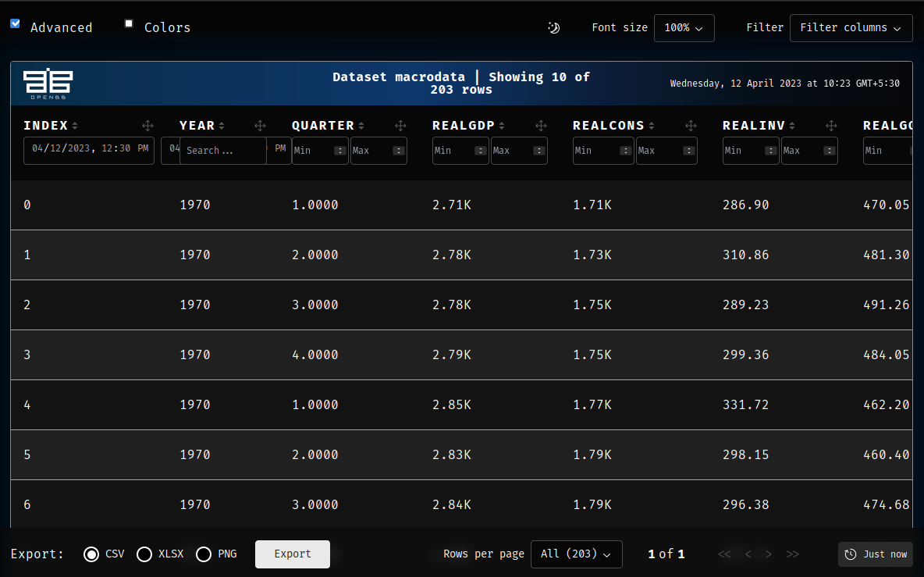Sort by the REALCONS column arrows

point(651,126)
